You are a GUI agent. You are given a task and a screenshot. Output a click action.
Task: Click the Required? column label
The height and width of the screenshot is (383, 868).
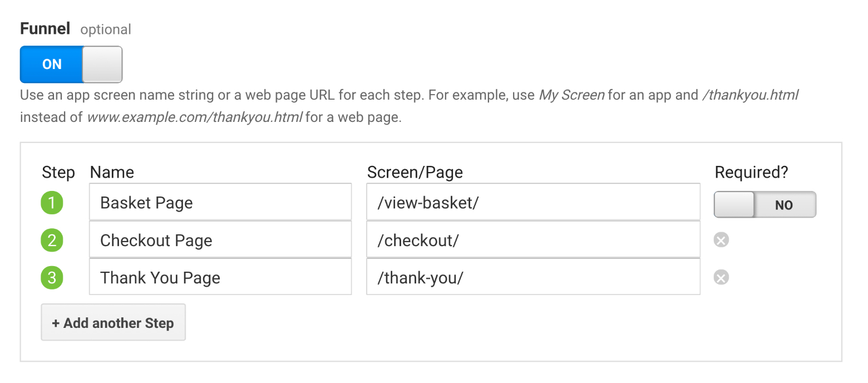point(751,173)
